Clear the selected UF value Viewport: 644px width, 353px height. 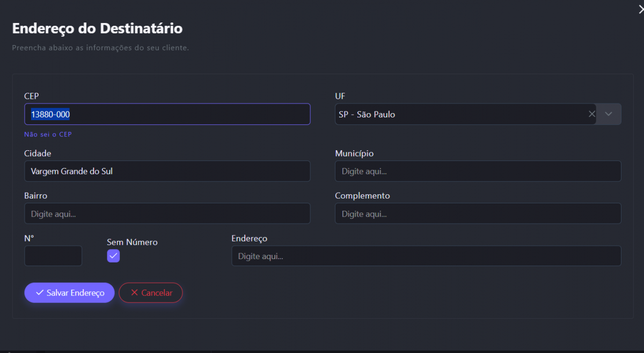coord(592,114)
